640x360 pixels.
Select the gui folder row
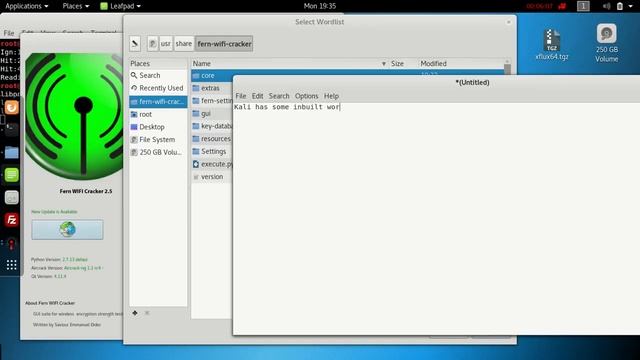(212, 113)
